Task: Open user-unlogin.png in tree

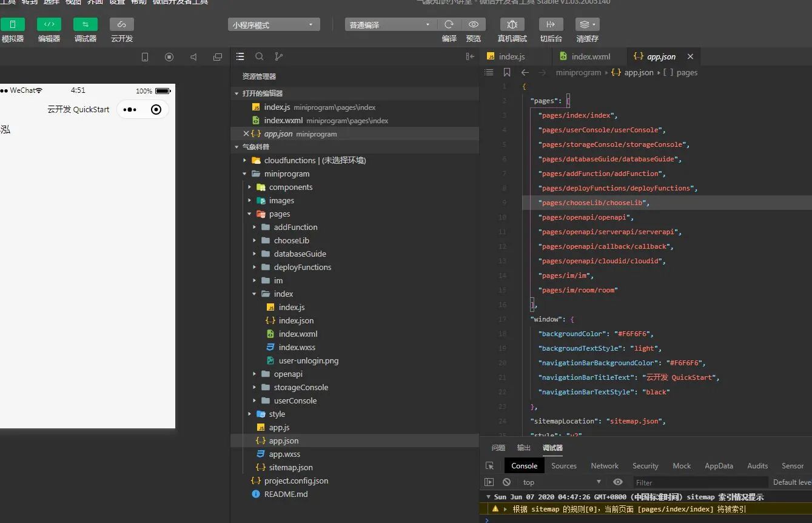Action: [x=309, y=360]
